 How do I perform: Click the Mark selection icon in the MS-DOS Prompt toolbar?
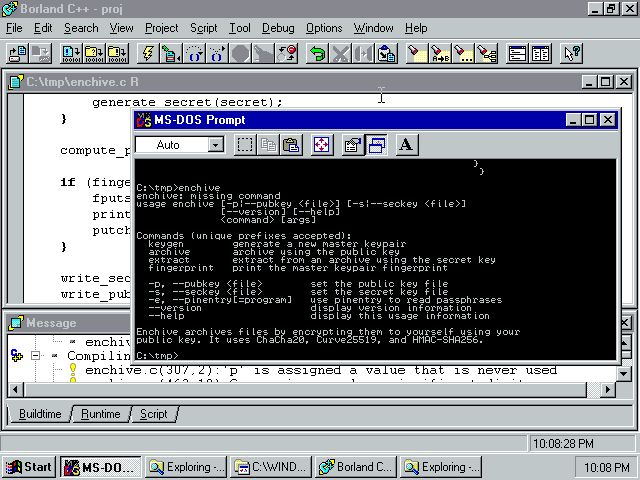click(x=244, y=145)
